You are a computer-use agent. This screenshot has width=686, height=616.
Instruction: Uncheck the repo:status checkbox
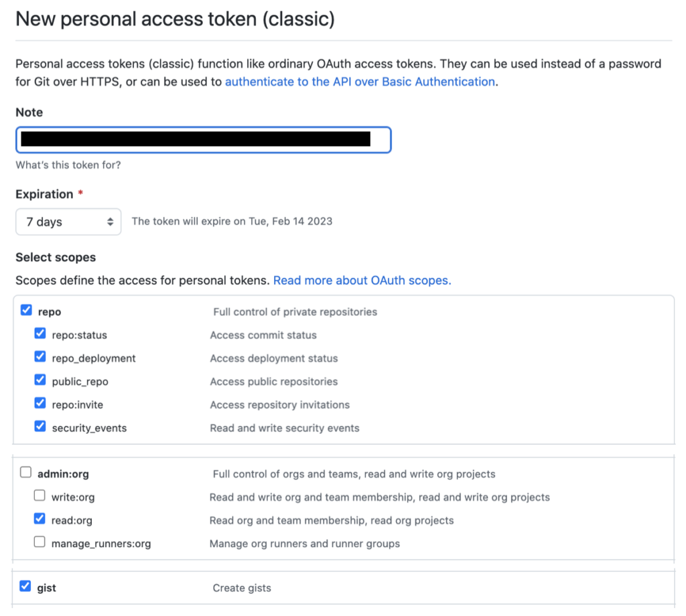pos(40,334)
